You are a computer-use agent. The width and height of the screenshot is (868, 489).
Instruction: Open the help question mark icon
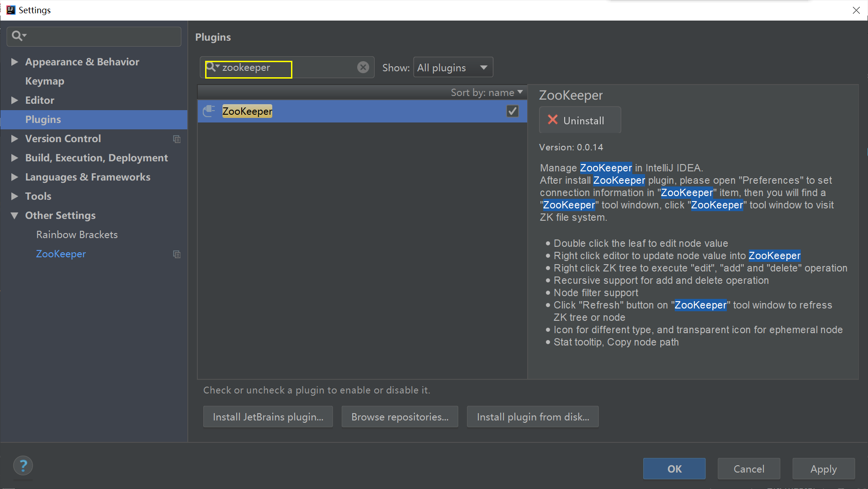click(x=23, y=466)
